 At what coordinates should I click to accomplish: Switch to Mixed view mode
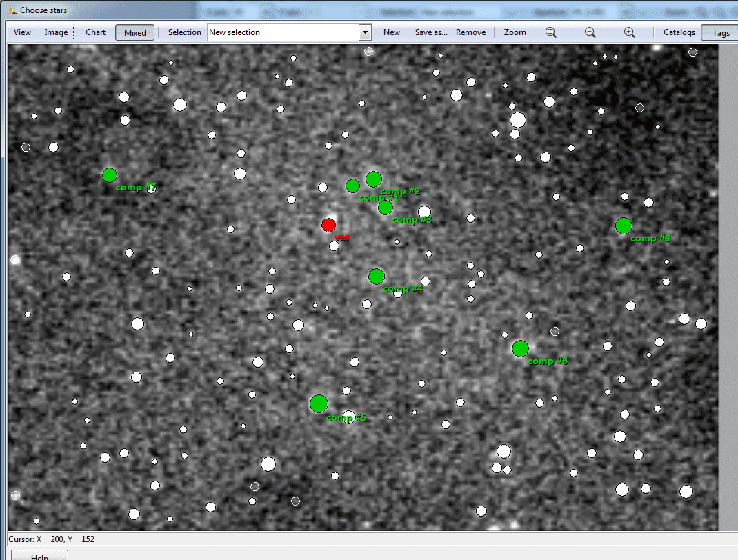click(x=134, y=32)
